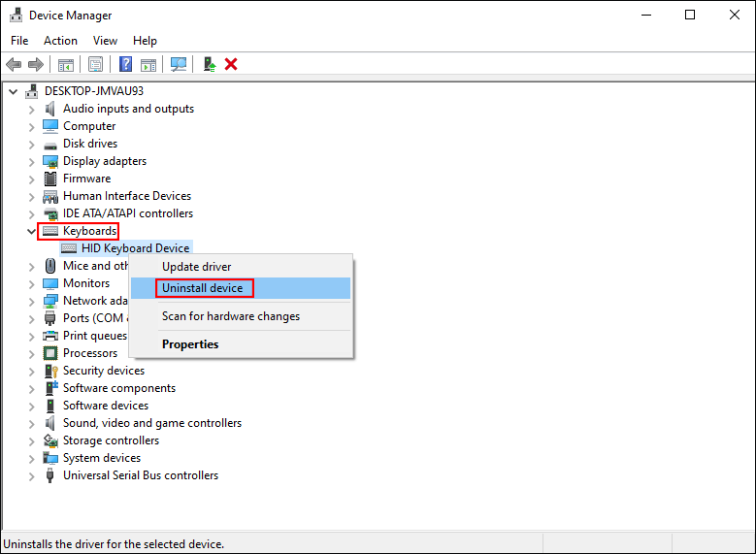Open Properties via the toolbar sheet icon

pyautogui.click(x=95, y=64)
